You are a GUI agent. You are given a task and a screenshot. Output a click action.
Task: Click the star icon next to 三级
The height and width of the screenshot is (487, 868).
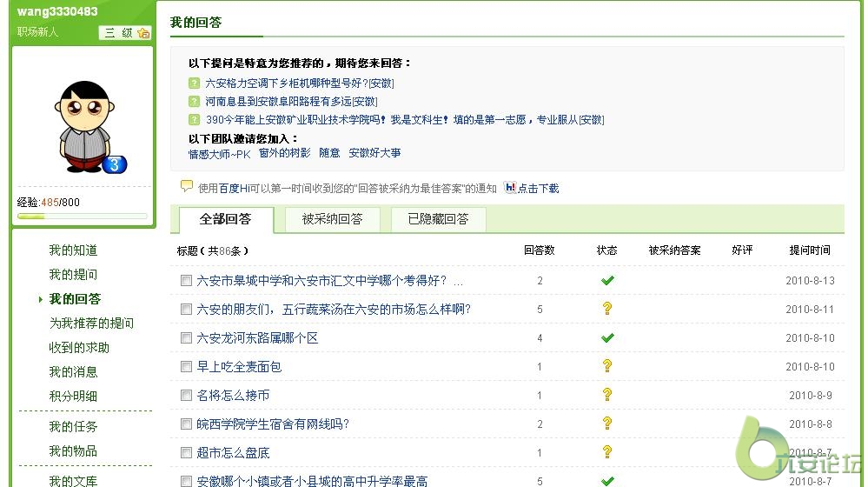tap(143, 33)
